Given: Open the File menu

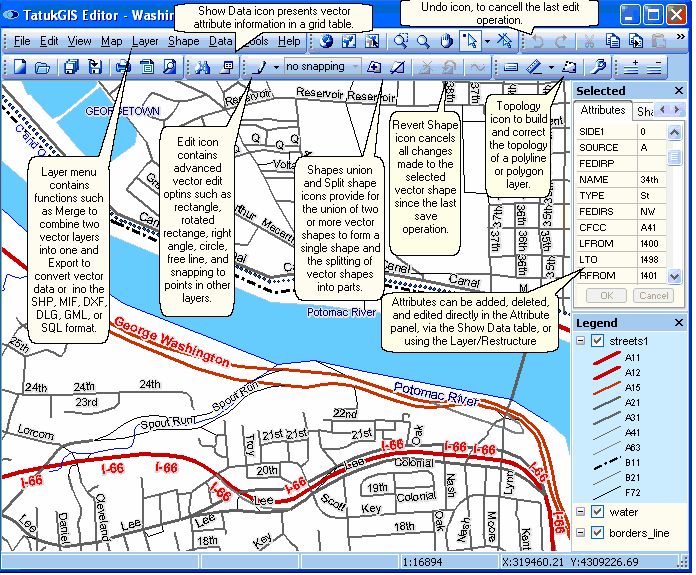Looking at the screenshot, I should [22, 41].
